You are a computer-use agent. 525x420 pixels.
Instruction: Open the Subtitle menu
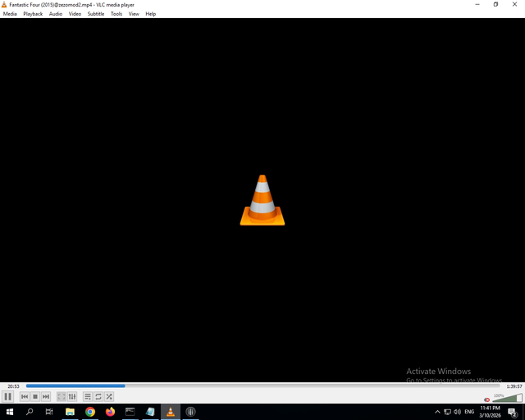point(96,14)
